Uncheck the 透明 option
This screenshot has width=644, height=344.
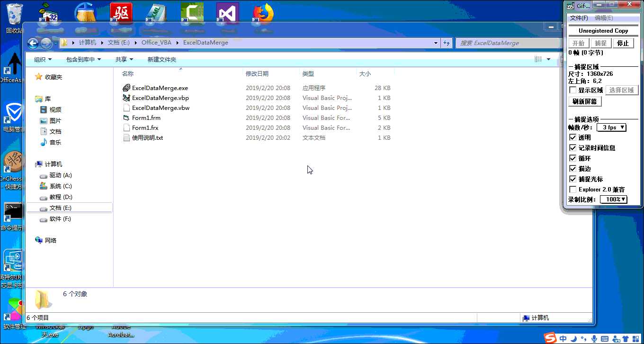[573, 137]
